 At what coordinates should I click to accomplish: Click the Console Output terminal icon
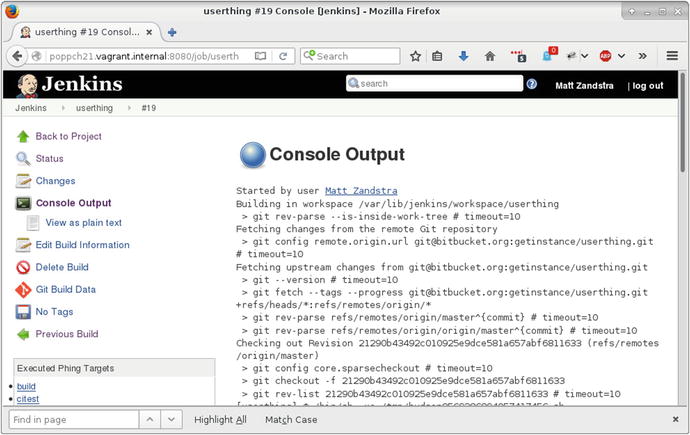(23, 203)
